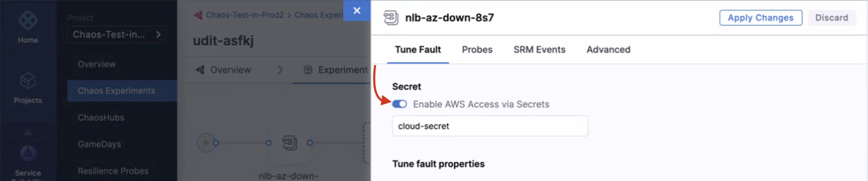Click the Discard button
The image size is (868, 181).
(x=831, y=18)
